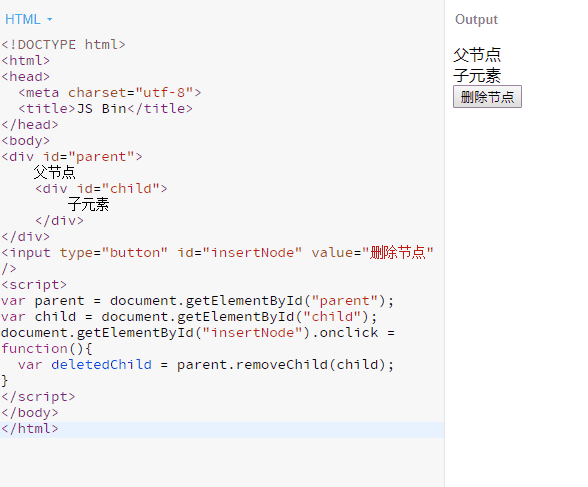This screenshot has height=487, width=588.
Task: Click the <head> opening tag line
Action: click(26, 77)
